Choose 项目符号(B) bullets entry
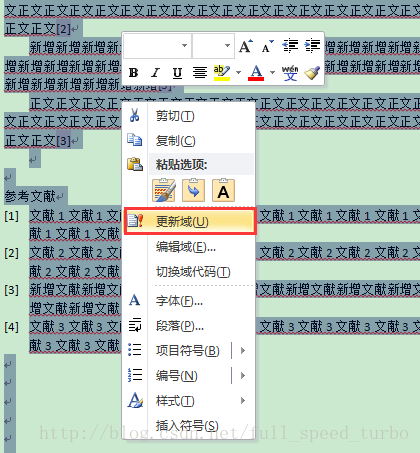The image size is (420, 453). tap(188, 351)
